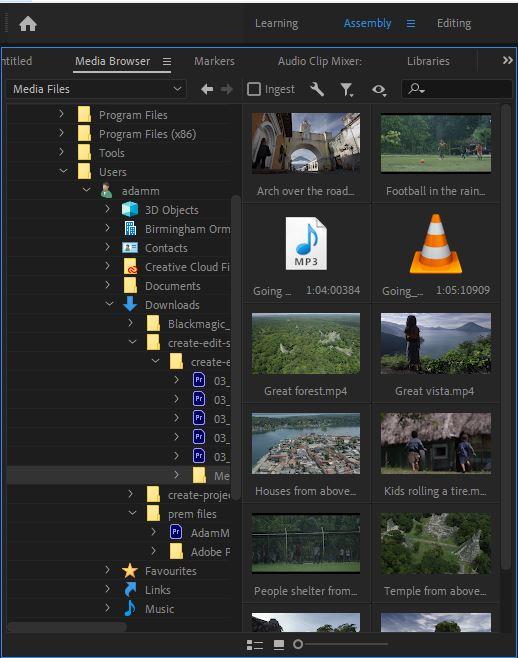This screenshot has width=518, height=658.
Task: Select the Downloads blue arrow icon
Action: pos(130,304)
